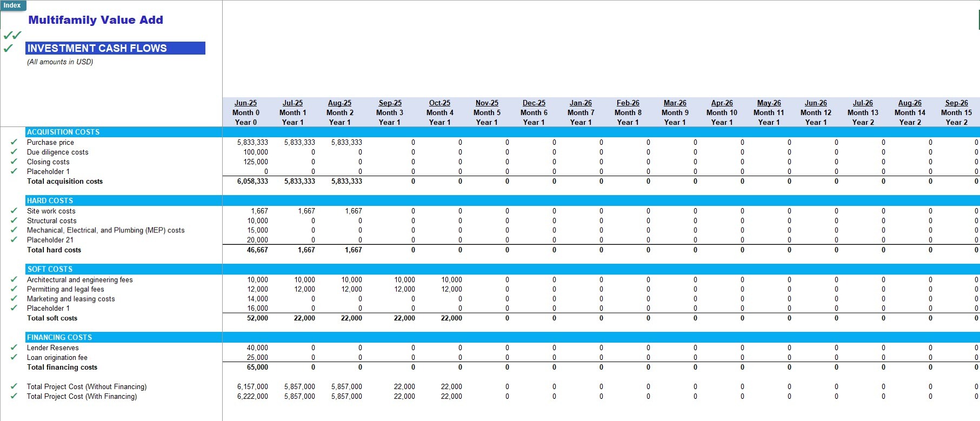The image size is (980, 421).
Task: Select the Sep-26 column header
Action: (x=956, y=103)
